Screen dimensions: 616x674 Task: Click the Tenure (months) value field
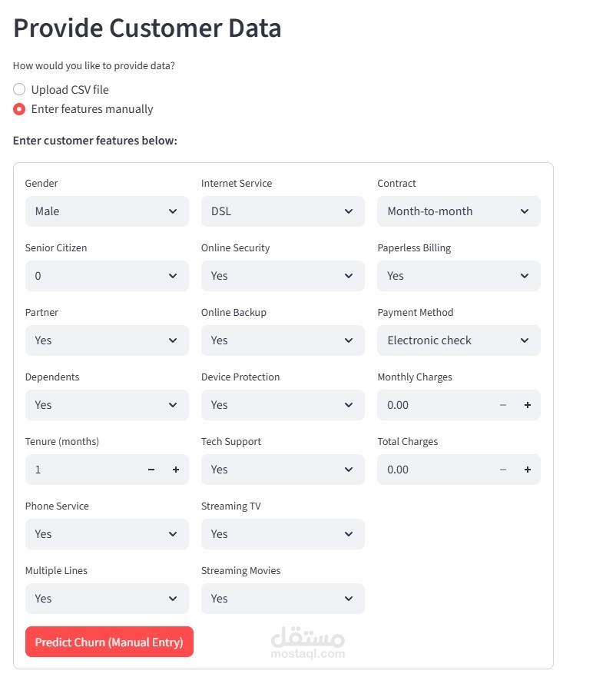point(81,470)
